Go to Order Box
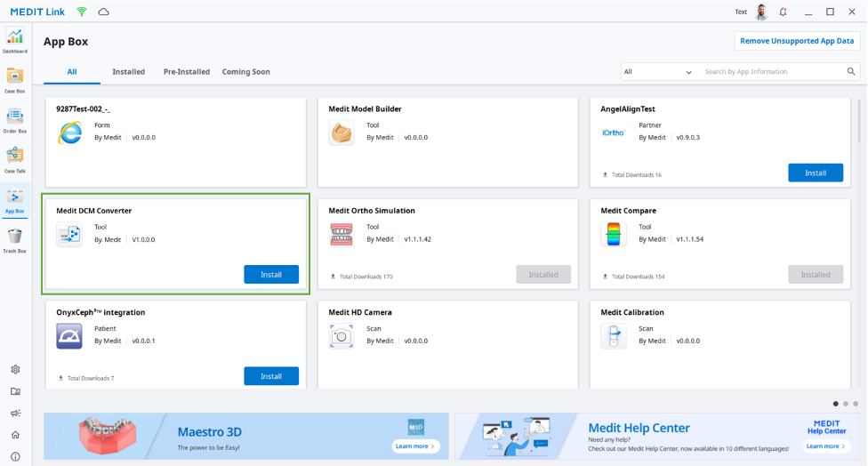The width and height of the screenshot is (868, 466). (x=15, y=120)
